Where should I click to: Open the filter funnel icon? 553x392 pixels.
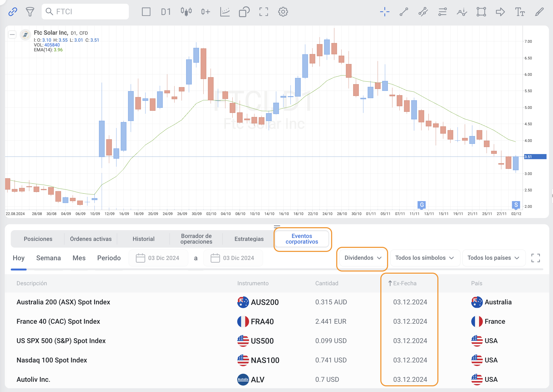pyautogui.click(x=30, y=12)
